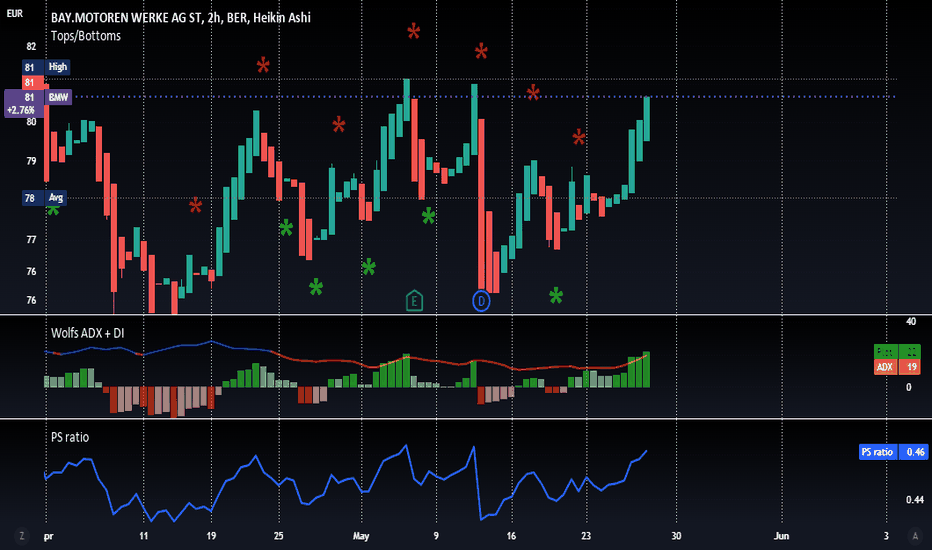Viewport: 932px width, 550px height.
Task: Select the Tops/Bottoms indicator label
Action: click(x=86, y=36)
